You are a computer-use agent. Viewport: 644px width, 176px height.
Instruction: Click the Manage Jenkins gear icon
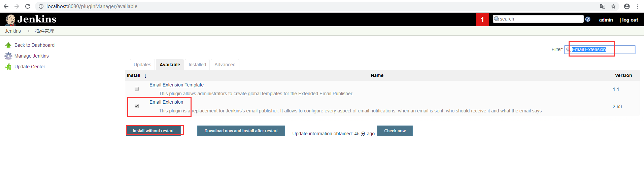pyautogui.click(x=8, y=56)
